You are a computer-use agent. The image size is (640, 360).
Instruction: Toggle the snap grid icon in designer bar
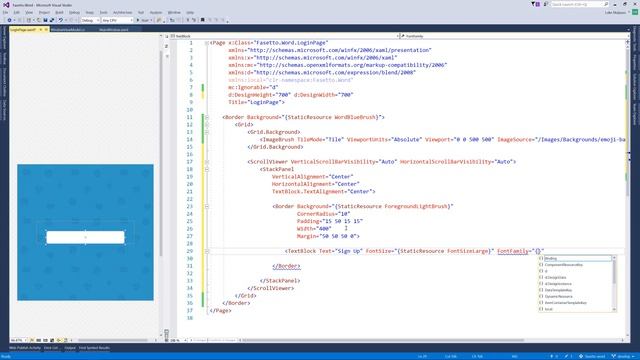pos(38,340)
